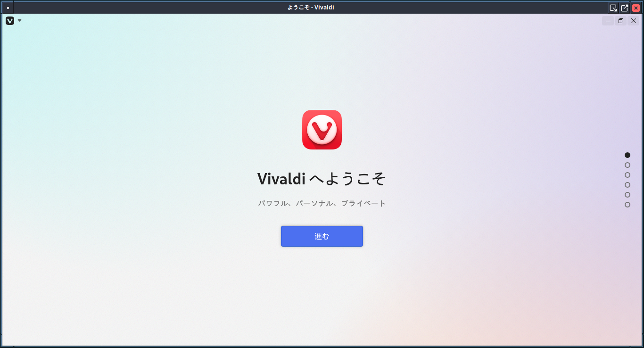Jump to the second page indicator dot
The image size is (644, 348).
click(x=627, y=165)
